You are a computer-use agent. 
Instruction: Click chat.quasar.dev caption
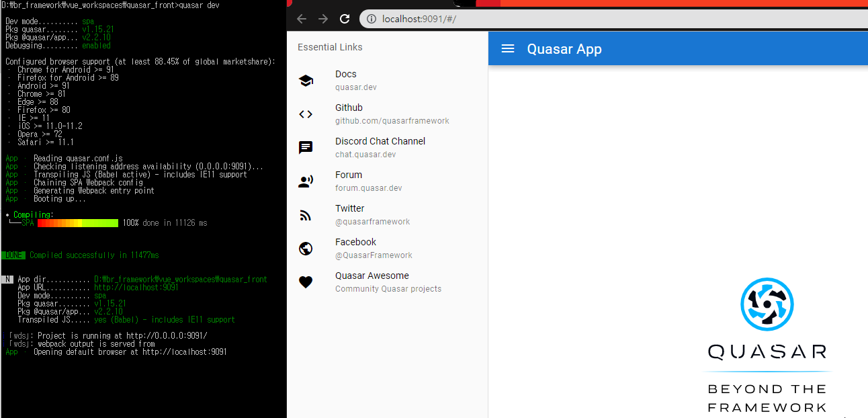pyautogui.click(x=365, y=155)
